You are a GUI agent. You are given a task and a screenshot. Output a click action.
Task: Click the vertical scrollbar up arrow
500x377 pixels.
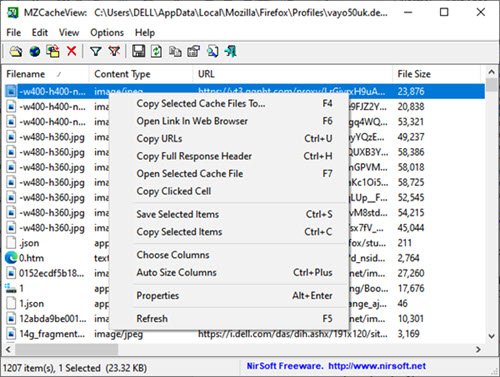pyautogui.click(x=491, y=72)
